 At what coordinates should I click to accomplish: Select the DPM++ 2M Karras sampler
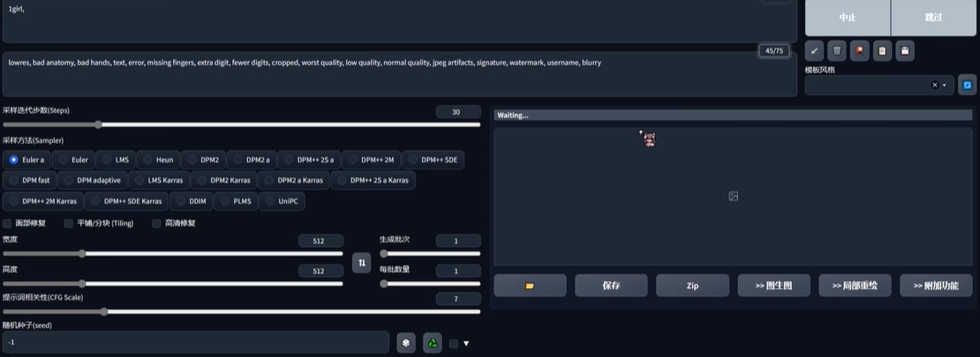(x=44, y=201)
